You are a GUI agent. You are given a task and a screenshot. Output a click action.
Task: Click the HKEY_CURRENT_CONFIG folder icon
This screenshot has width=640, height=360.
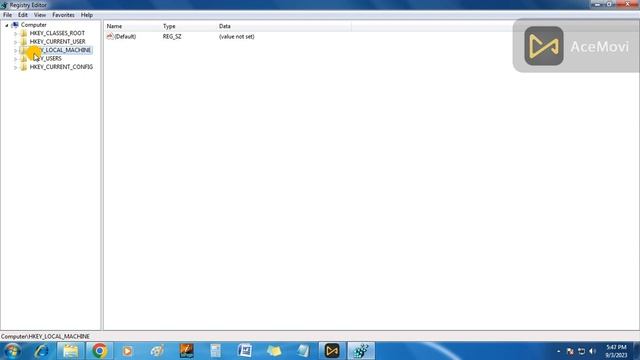coord(24,67)
